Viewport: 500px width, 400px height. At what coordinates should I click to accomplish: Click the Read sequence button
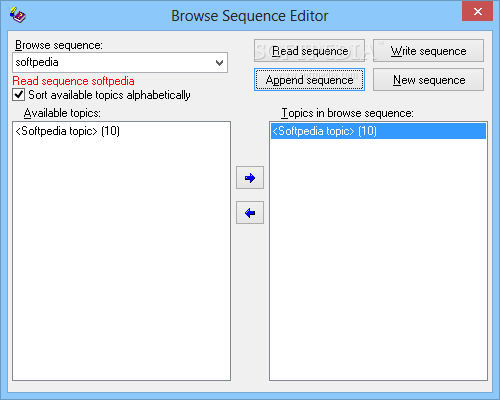point(309,51)
